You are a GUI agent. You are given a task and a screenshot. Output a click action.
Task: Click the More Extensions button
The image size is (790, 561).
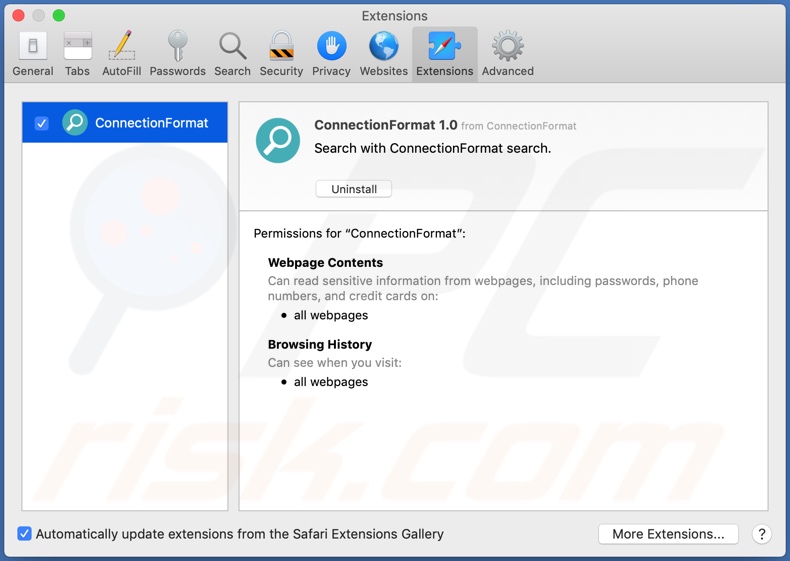click(668, 534)
